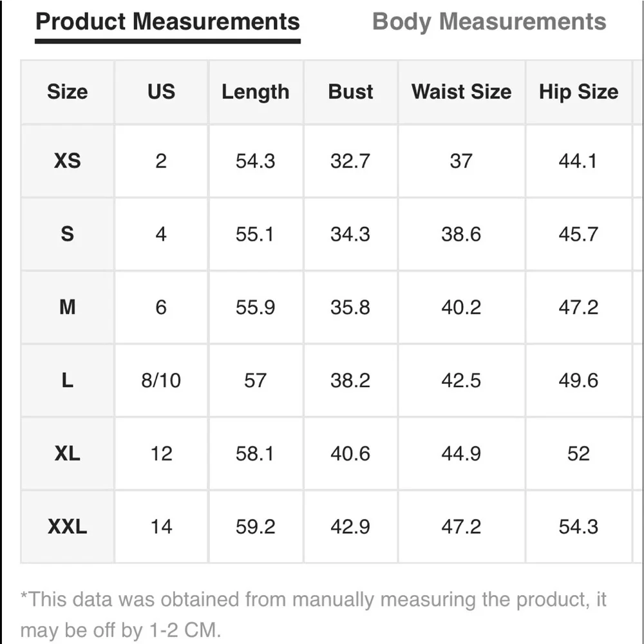
Task: Click the XXL length value 59.2
Action: click(x=255, y=527)
